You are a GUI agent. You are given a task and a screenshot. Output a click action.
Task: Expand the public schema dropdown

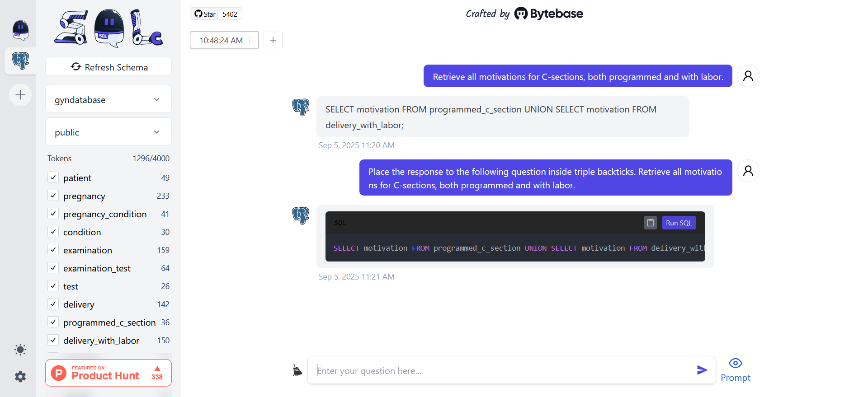point(108,132)
